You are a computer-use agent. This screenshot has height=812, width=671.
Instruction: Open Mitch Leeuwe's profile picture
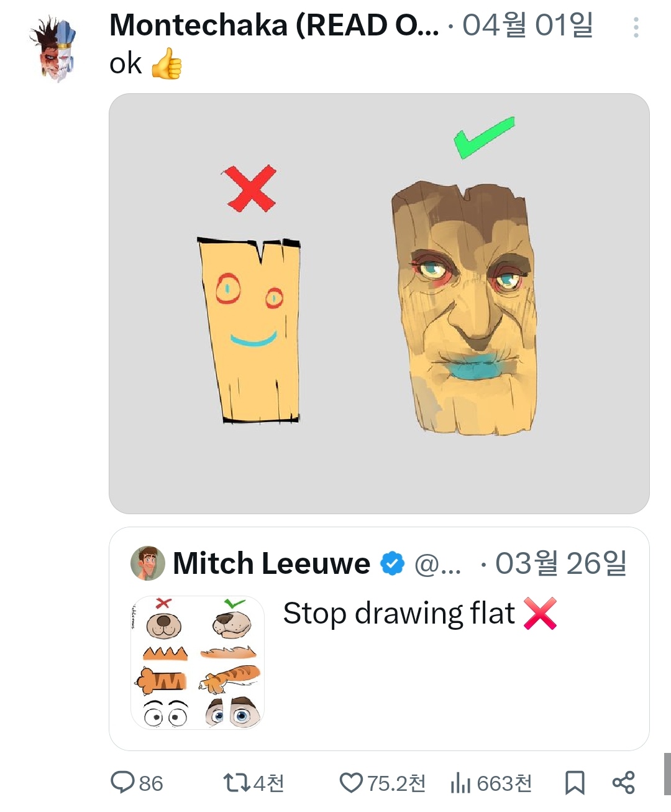click(x=147, y=563)
